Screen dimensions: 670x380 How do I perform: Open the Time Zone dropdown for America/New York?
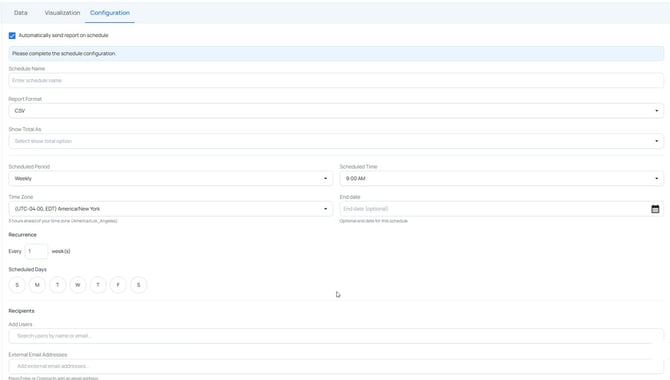coord(170,209)
